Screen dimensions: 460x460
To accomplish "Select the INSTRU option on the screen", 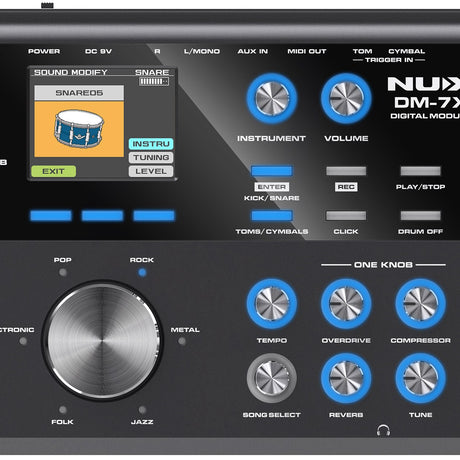I will (151, 144).
